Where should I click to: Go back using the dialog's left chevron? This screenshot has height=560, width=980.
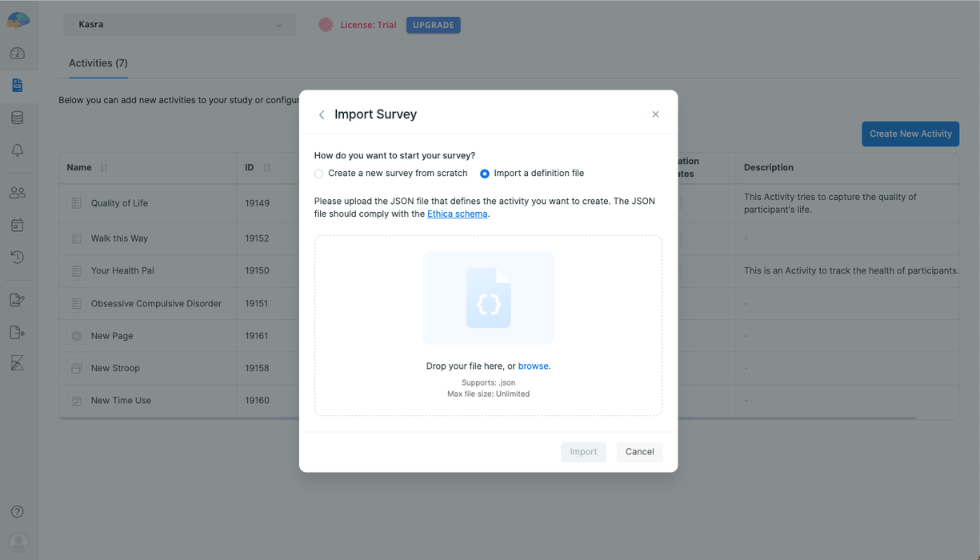[321, 114]
